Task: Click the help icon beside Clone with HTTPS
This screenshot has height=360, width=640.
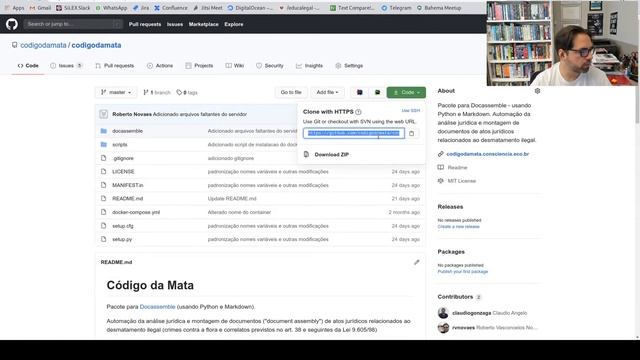Action: point(358,112)
